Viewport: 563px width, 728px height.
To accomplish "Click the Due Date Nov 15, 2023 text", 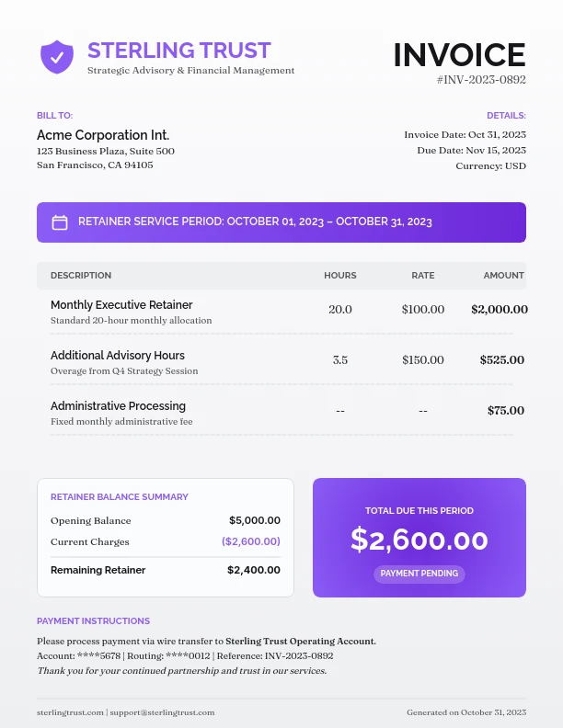I will tap(471, 150).
